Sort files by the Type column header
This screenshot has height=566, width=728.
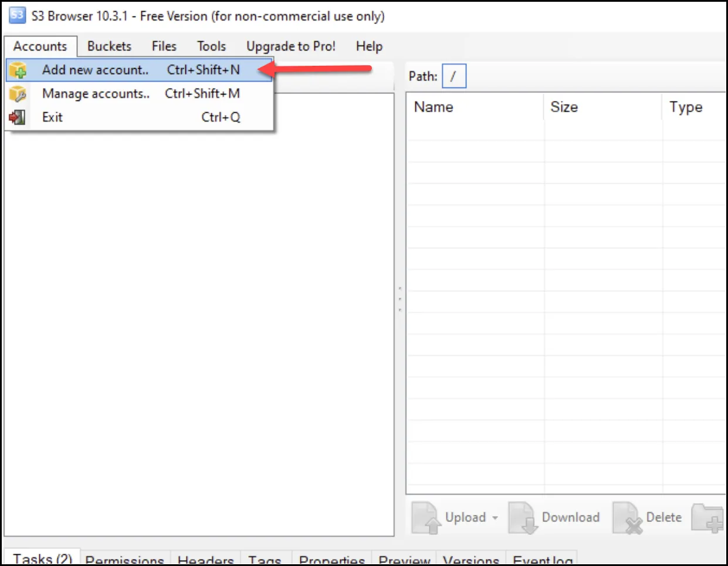click(695, 107)
